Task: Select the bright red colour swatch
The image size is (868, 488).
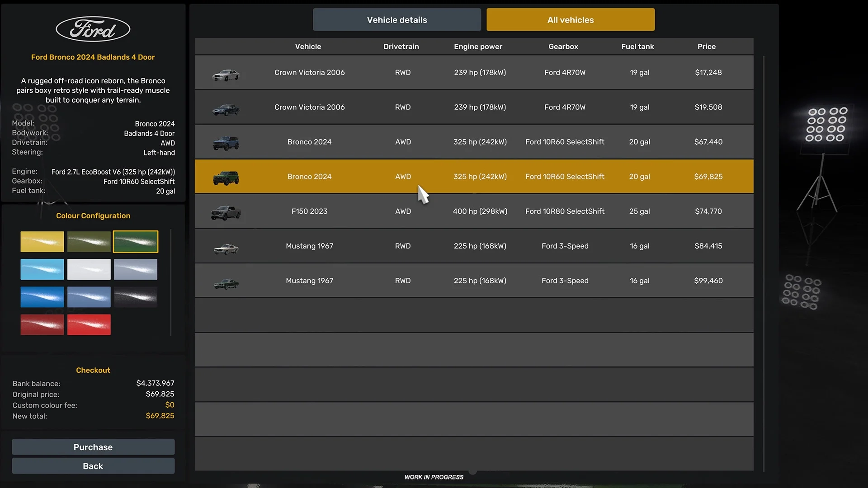Action: click(x=89, y=324)
